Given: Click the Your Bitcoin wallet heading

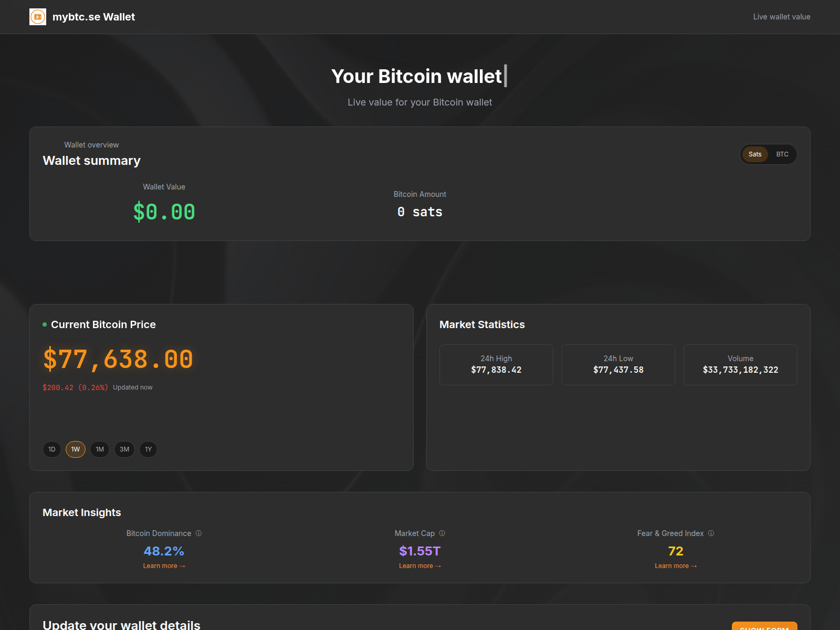Looking at the screenshot, I should 417,76.
